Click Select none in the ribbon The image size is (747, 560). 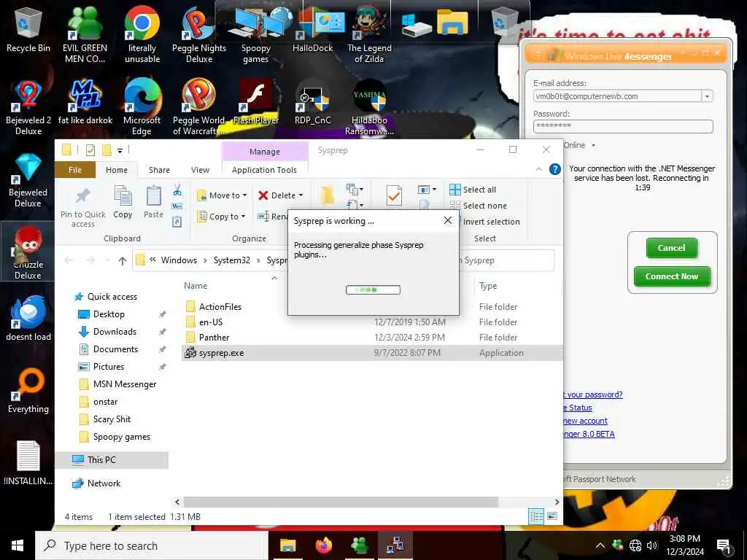(x=479, y=206)
